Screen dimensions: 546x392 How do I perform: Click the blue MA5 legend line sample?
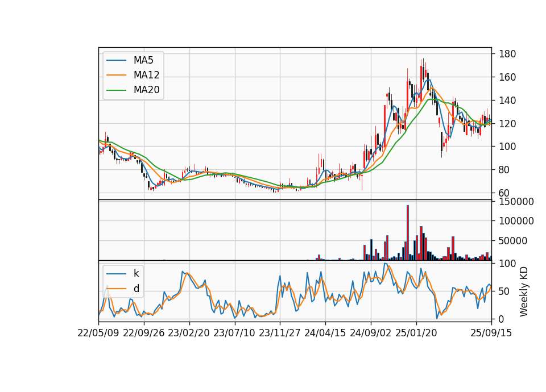click(x=116, y=60)
